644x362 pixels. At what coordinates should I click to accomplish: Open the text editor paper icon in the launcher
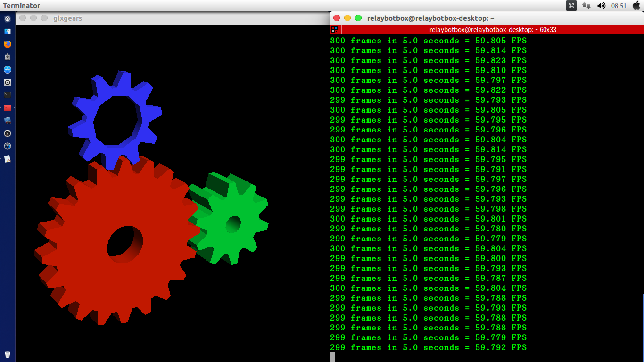pos(8,159)
